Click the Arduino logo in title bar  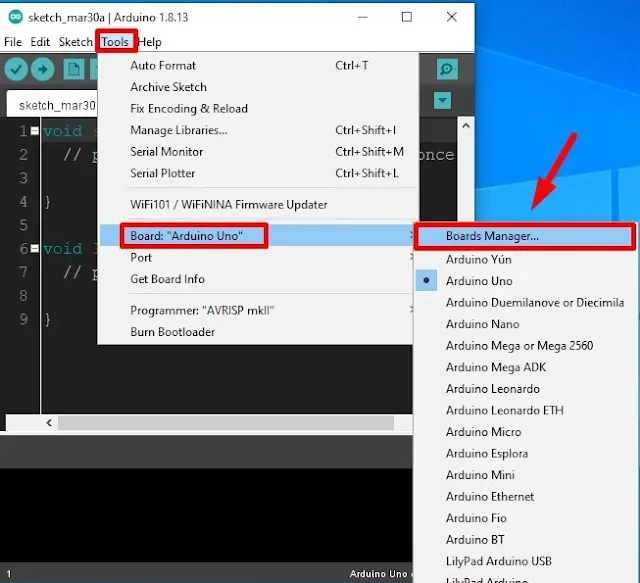(x=16, y=17)
